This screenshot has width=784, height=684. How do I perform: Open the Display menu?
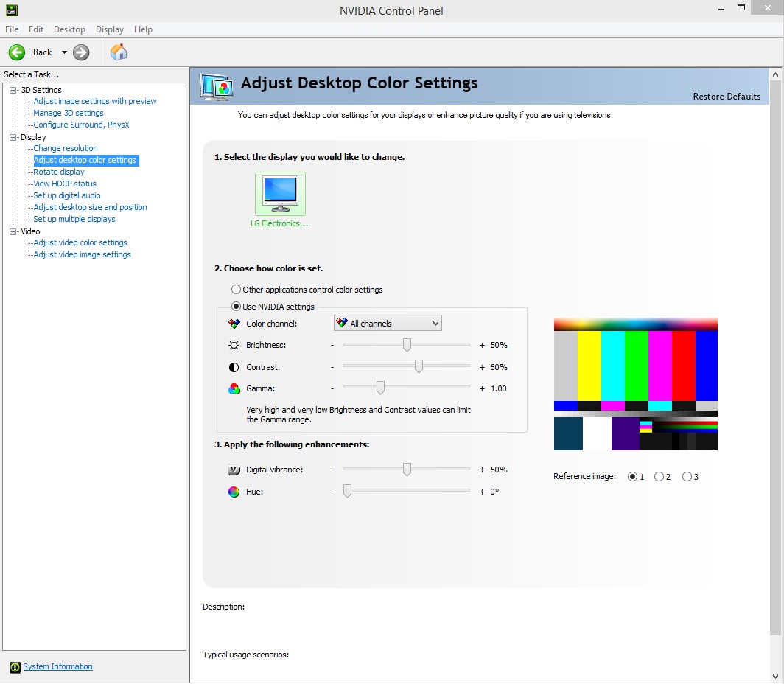coord(110,29)
